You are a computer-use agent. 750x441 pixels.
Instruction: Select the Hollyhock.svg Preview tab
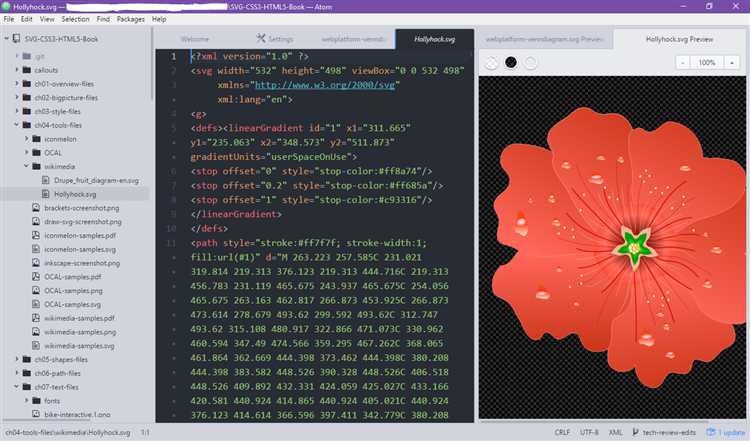click(679, 39)
